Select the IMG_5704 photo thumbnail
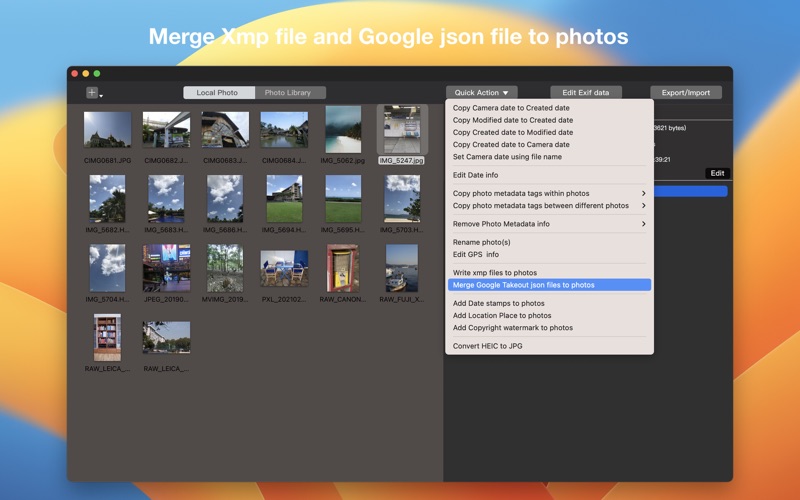This screenshot has width=800, height=500. click(x=107, y=268)
